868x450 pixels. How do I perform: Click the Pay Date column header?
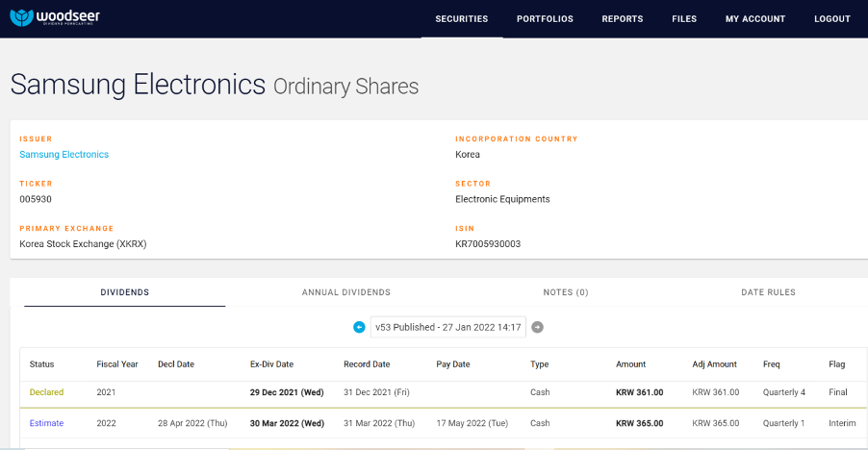click(453, 364)
